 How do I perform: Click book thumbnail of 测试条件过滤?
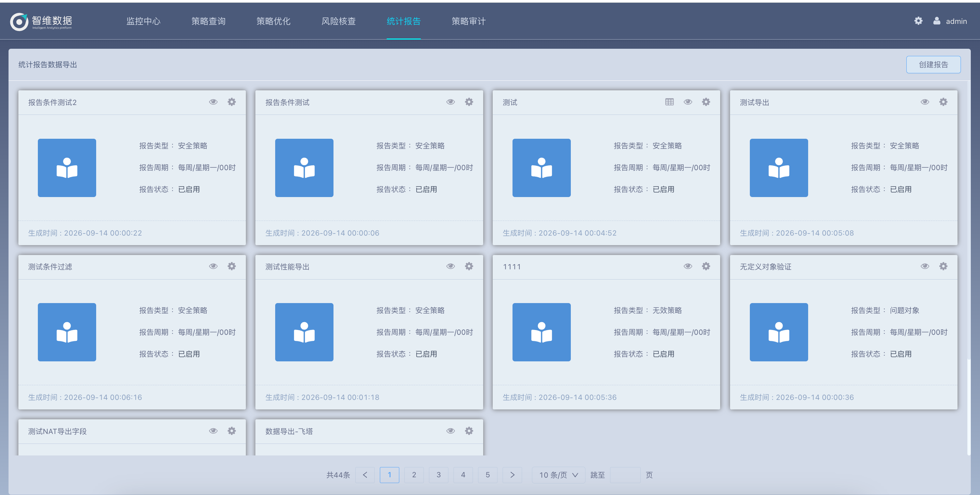click(67, 332)
